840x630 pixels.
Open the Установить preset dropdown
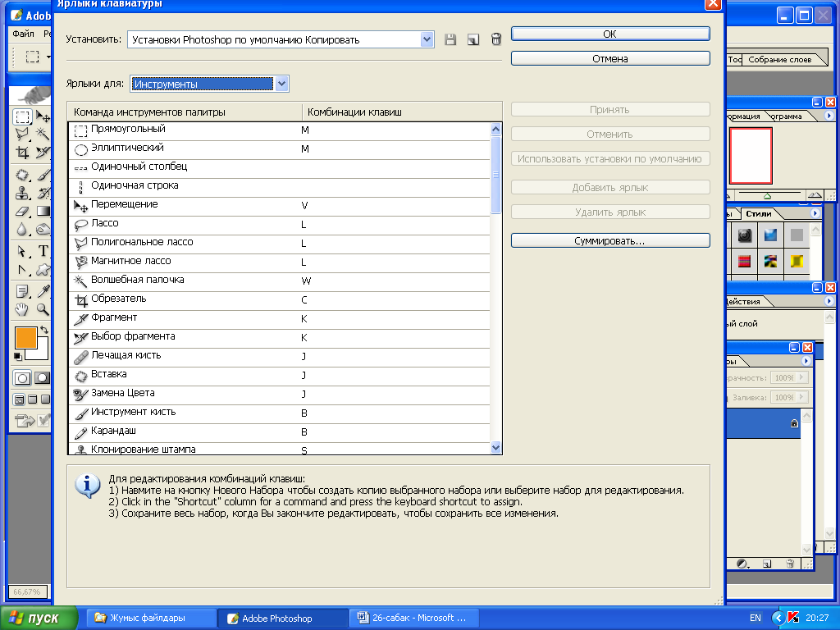427,39
